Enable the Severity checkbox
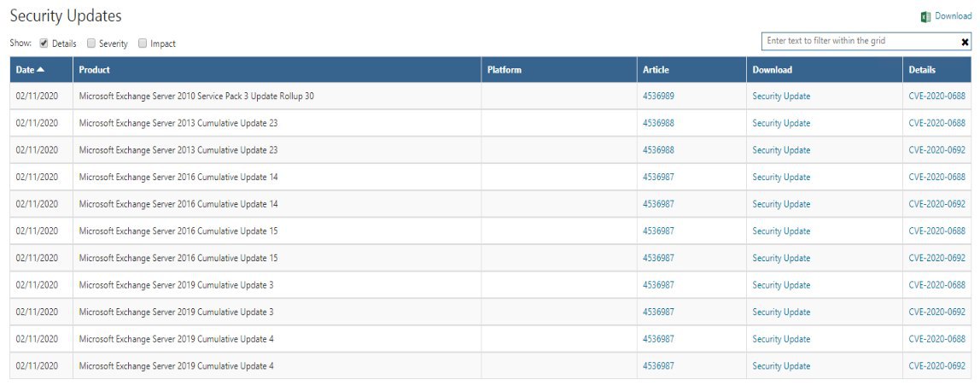This screenshot has height=391, width=980. 91,43
